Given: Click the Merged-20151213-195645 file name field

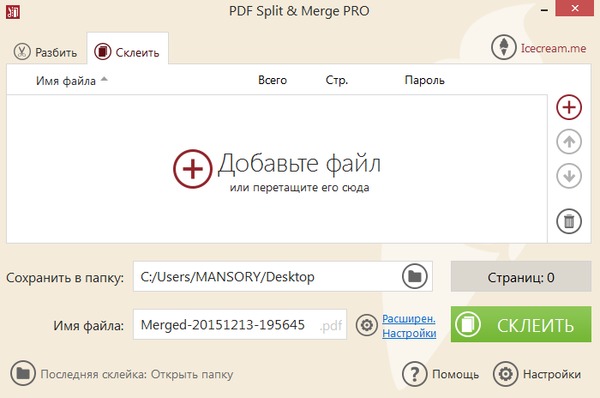Looking at the screenshot, I should (240, 325).
